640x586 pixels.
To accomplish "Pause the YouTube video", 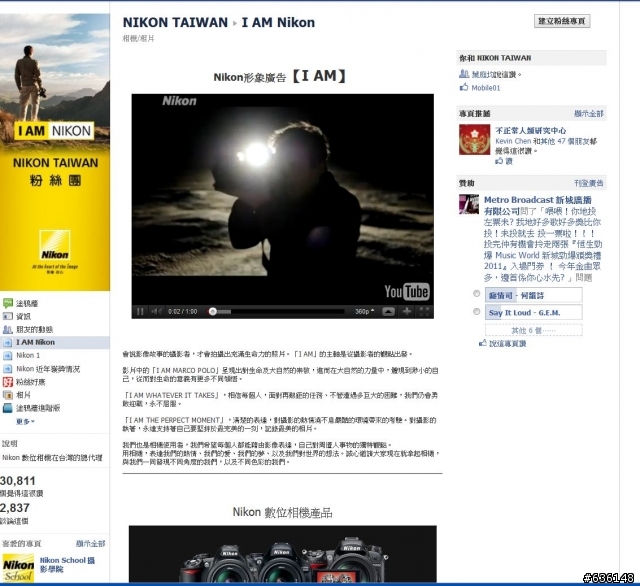I will click(x=140, y=311).
